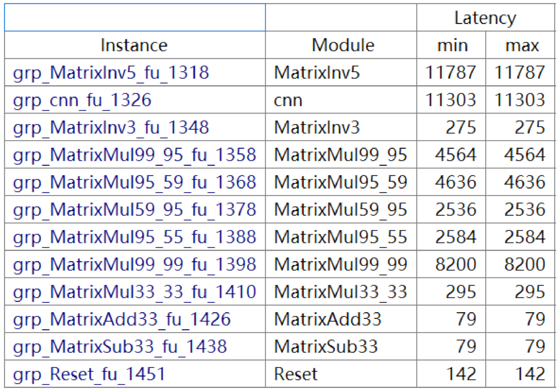
Task: Select grp_MatrixMul99_99_fu_1398 instance link
Action: 134,264
